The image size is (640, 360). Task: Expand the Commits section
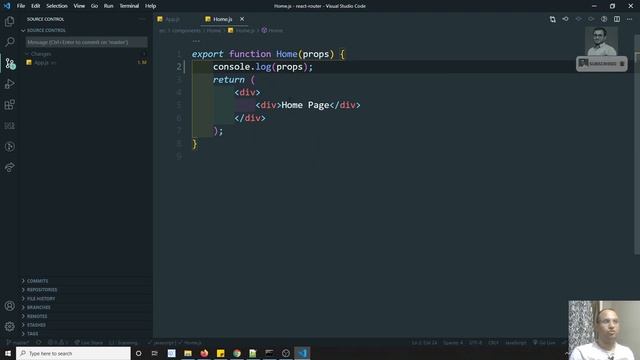86,281
